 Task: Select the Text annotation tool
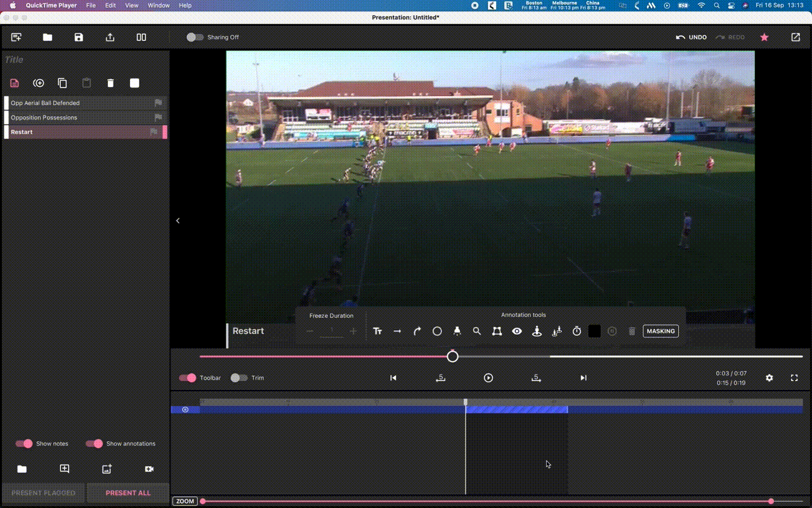point(377,331)
